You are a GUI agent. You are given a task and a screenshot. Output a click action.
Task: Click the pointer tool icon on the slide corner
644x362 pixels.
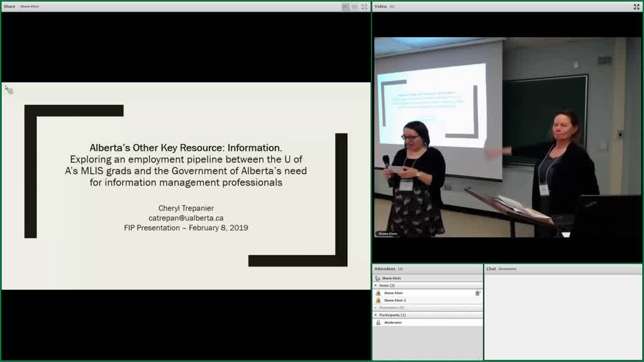(x=9, y=90)
